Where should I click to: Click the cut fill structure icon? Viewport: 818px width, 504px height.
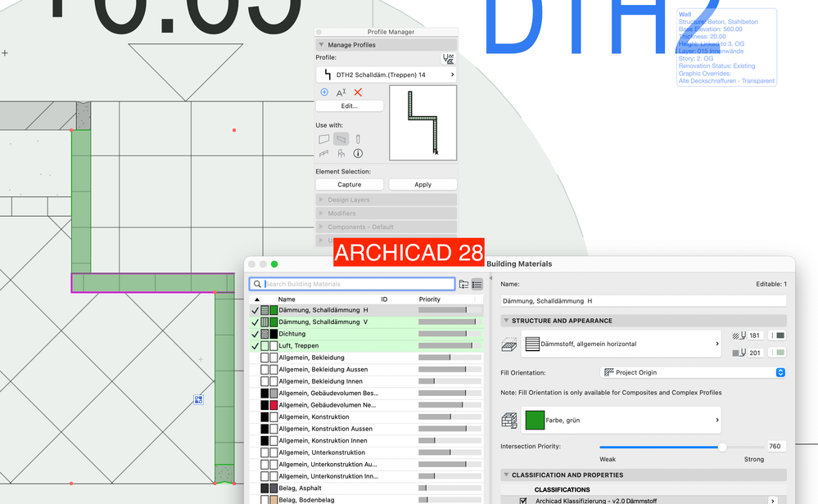(x=509, y=344)
